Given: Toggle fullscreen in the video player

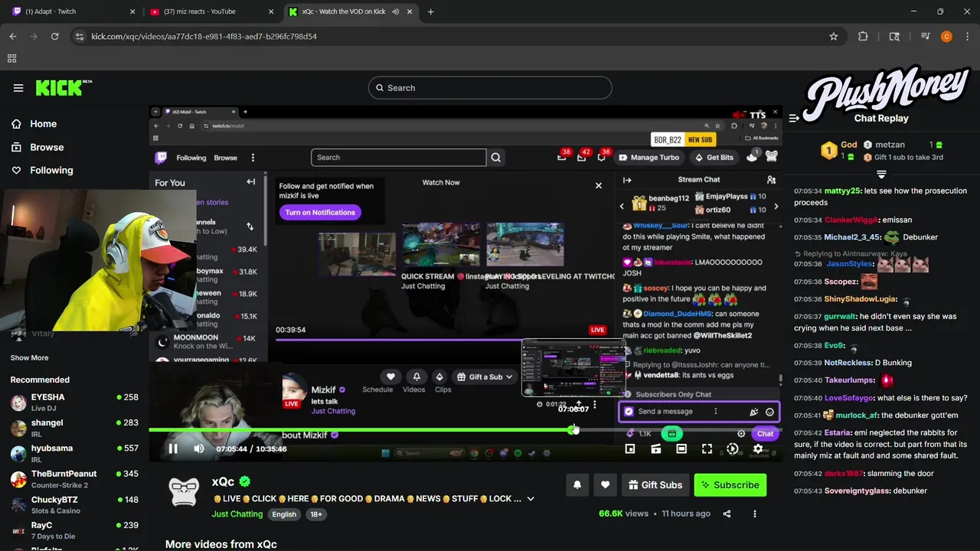Looking at the screenshot, I should coord(707,449).
